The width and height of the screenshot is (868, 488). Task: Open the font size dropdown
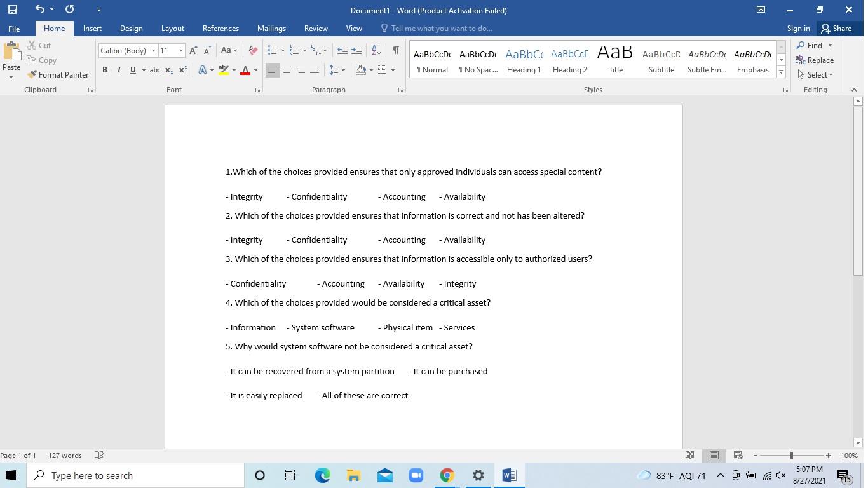[180, 50]
